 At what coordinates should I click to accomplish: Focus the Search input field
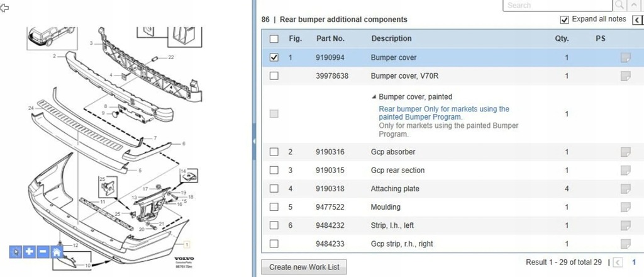click(x=557, y=5)
